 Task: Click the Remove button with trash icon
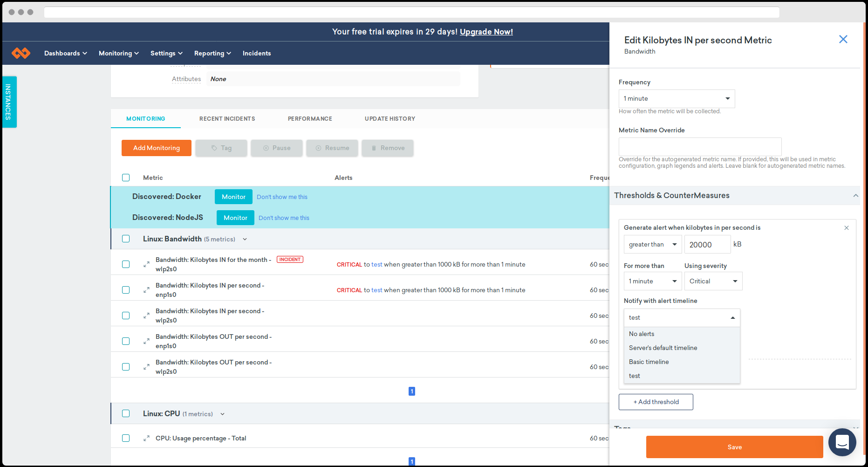point(388,148)
